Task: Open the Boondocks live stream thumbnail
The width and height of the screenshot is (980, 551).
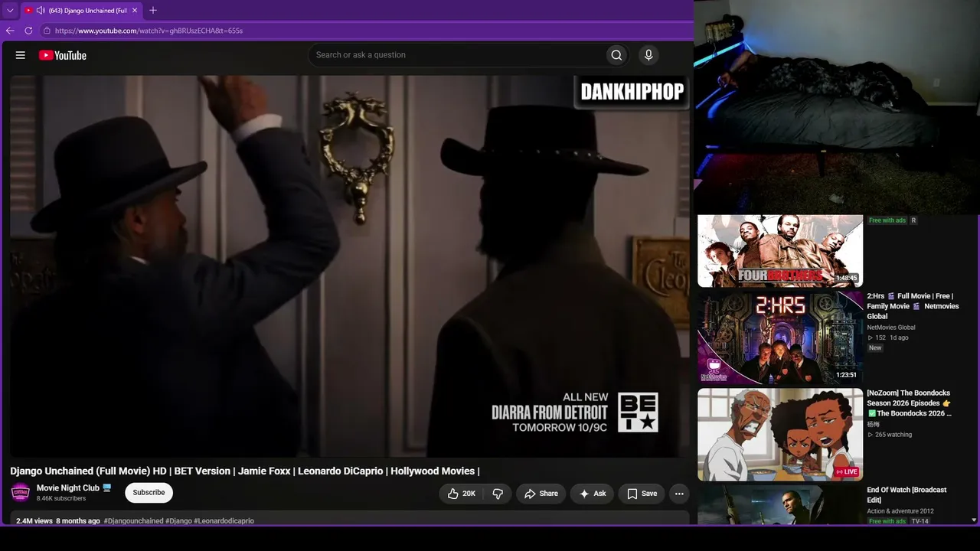Action: click(780, 435)
